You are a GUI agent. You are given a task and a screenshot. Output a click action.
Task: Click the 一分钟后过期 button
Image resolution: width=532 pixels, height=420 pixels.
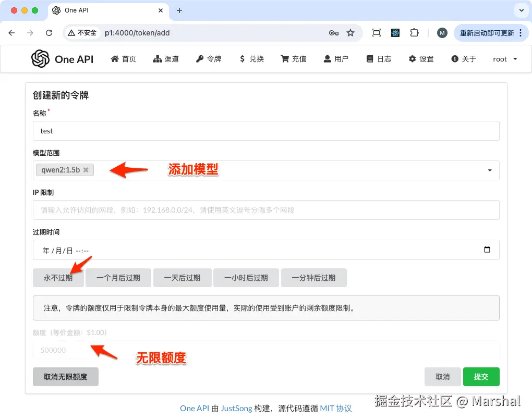(x=314, y=278)
